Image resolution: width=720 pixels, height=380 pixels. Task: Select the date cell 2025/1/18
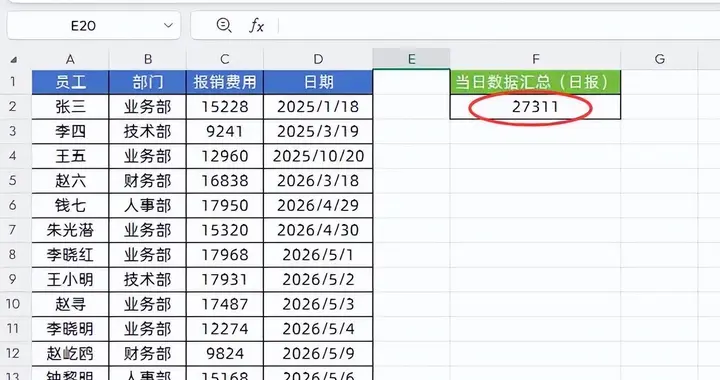point(318,107)
